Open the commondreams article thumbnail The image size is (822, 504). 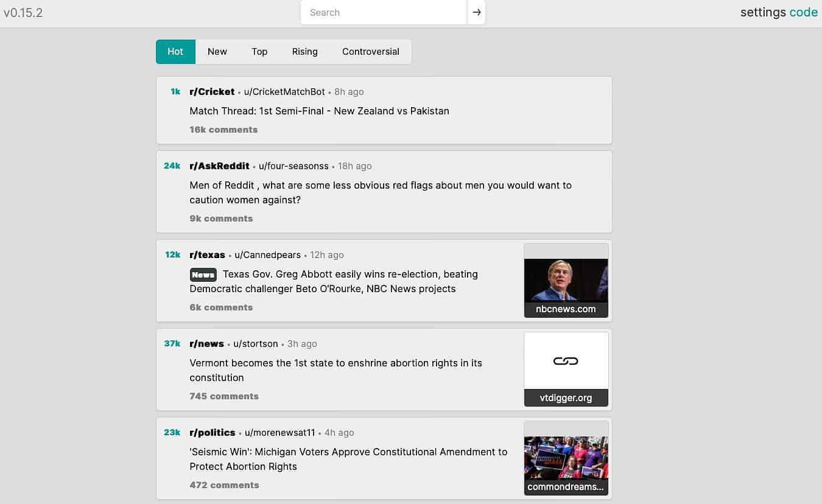click(x=566, y=458)
